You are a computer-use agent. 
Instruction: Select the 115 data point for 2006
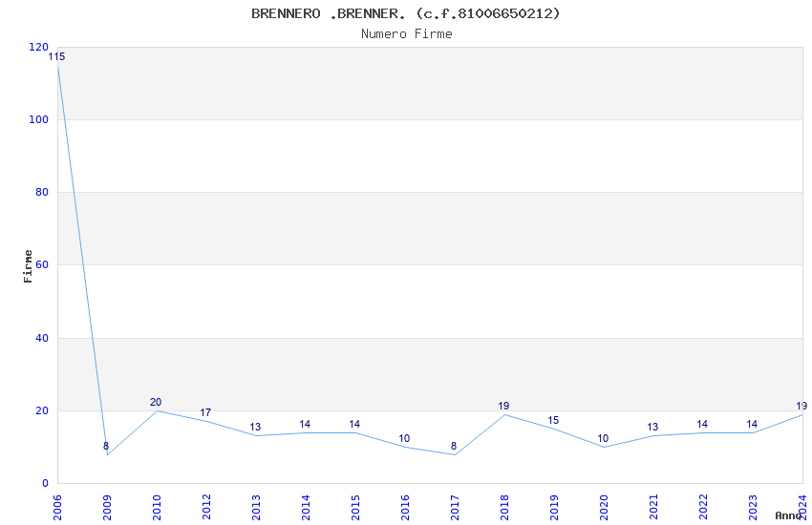[57, 65]
